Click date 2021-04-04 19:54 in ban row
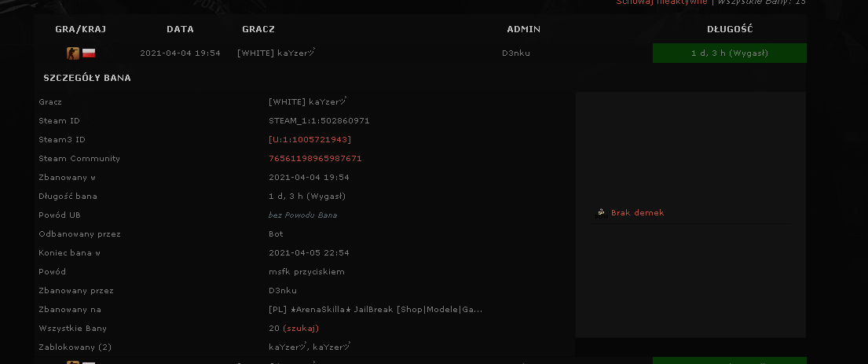The width and height of the screenshot is (868, 364). pyautogui.click(x=180, y=53)
